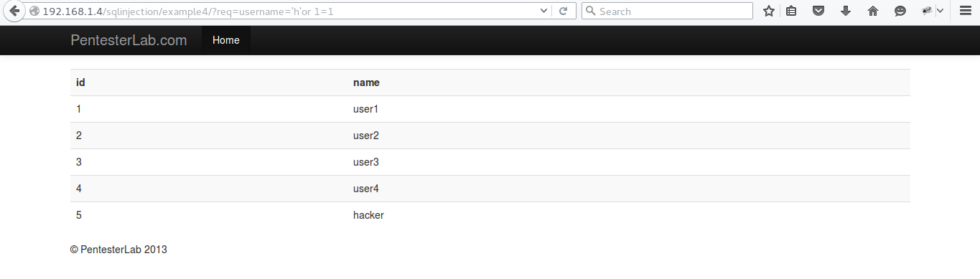
Task: Click the name column header
Action: click(x=366, y=82)
